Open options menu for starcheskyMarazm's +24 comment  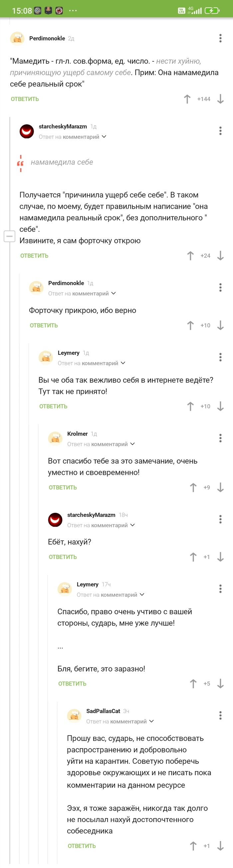[x=221, y=131]
